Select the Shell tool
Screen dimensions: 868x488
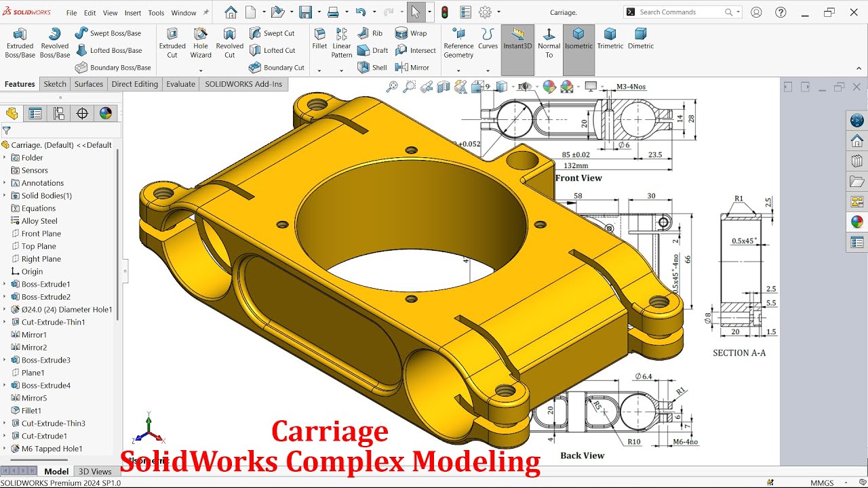point(372,67)
